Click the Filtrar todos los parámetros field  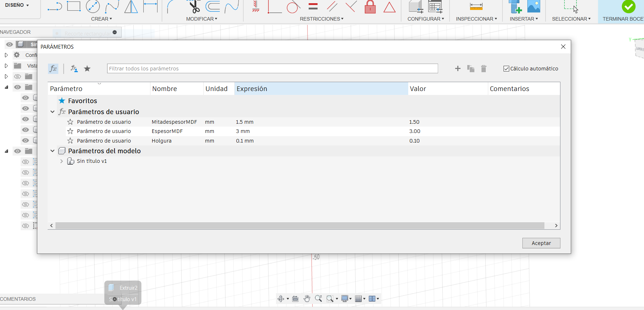coord(272,69)
